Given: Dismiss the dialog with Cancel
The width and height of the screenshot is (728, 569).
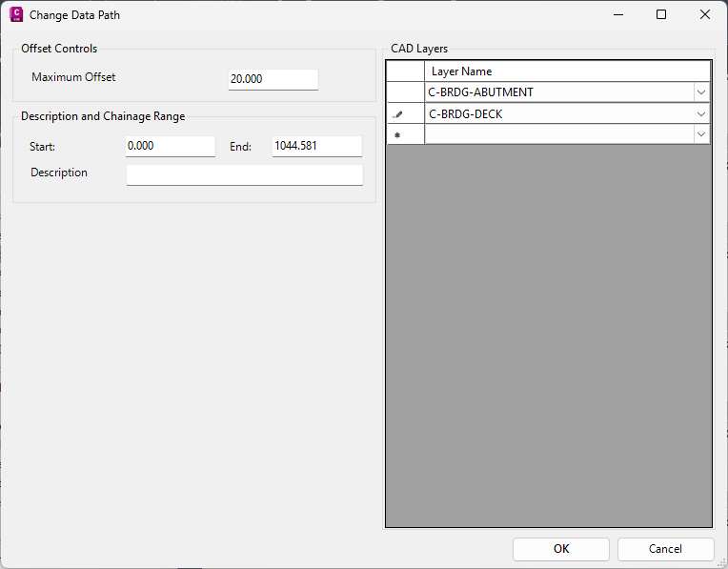Looking at the screenshot, I should (x=665, y=549).
